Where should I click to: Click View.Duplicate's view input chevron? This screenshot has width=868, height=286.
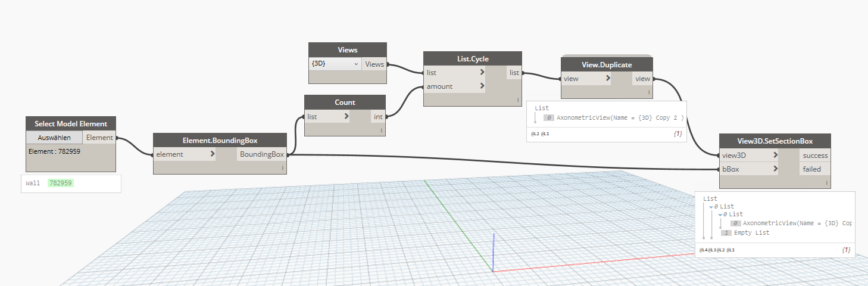tap(607, 79)
